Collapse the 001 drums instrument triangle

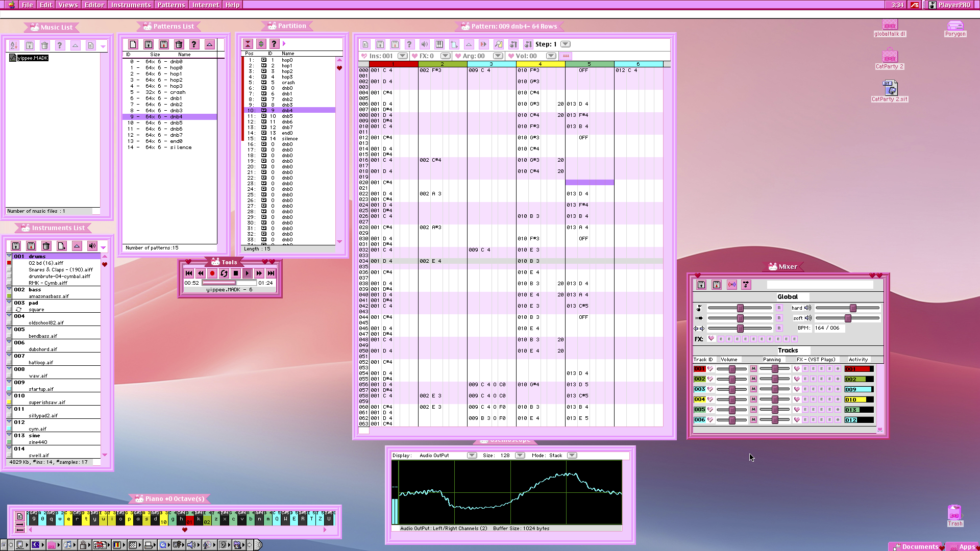coord(9,256)
